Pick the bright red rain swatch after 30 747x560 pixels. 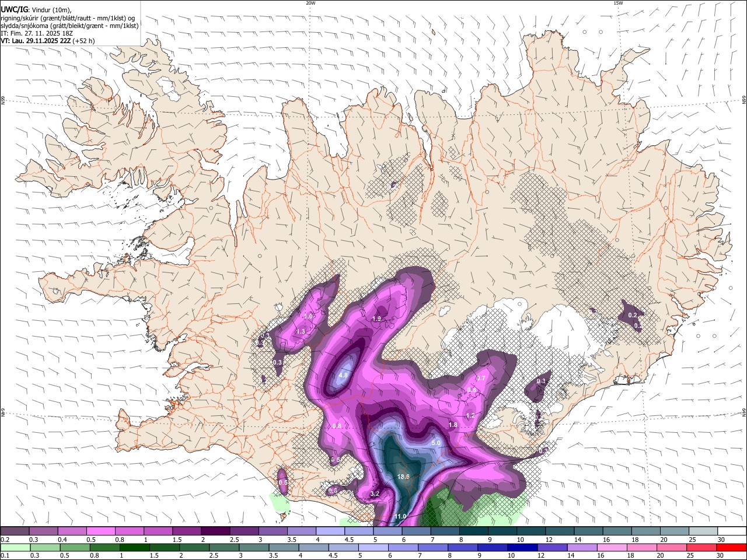pos(731,547)
